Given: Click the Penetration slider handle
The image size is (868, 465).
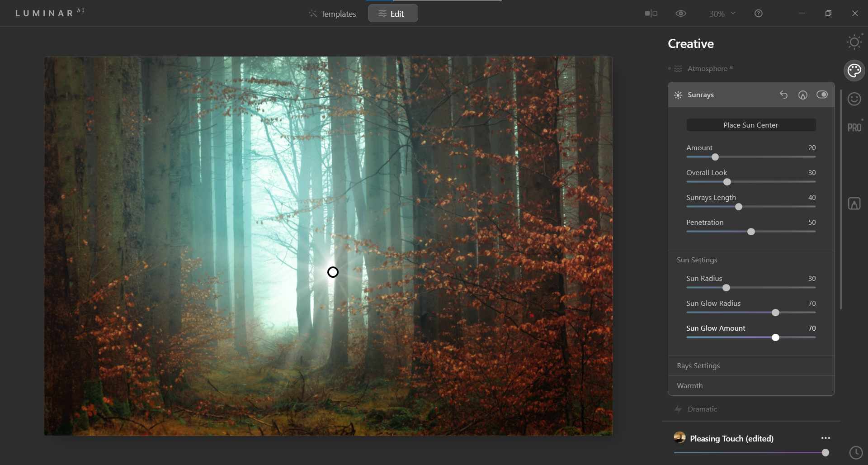Looking at the screenshot, I should 751,232.
